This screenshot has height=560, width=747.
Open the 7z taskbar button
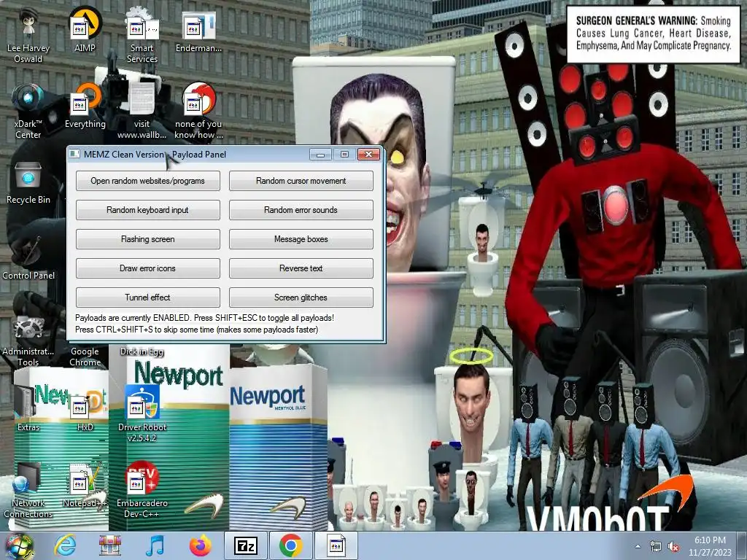pyautogui.click(x=246, y=545)
